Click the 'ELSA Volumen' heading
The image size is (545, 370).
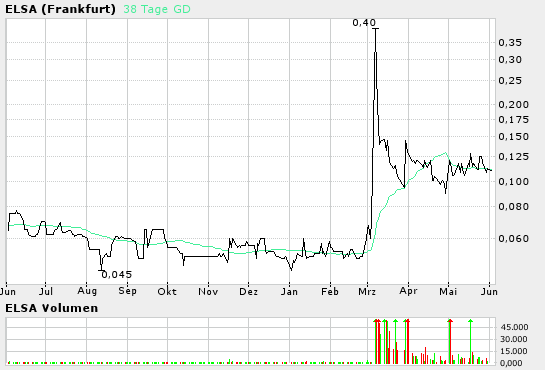point(51,308)
